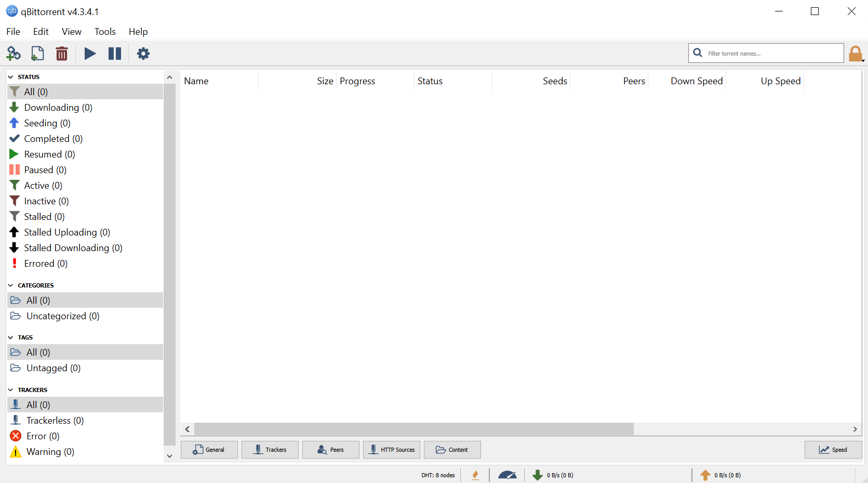Click the green download speed arrow
The width and height of the screenshot is (868, 483).
point(538,475)
